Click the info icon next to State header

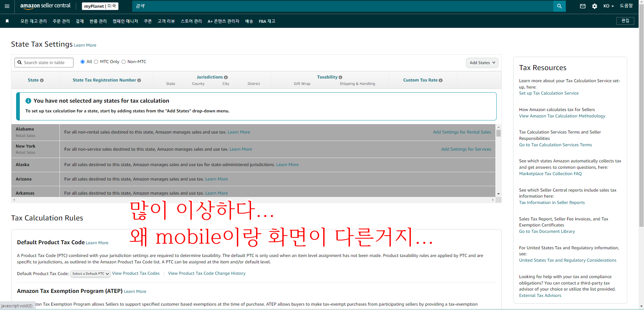(x=42, y=81)
